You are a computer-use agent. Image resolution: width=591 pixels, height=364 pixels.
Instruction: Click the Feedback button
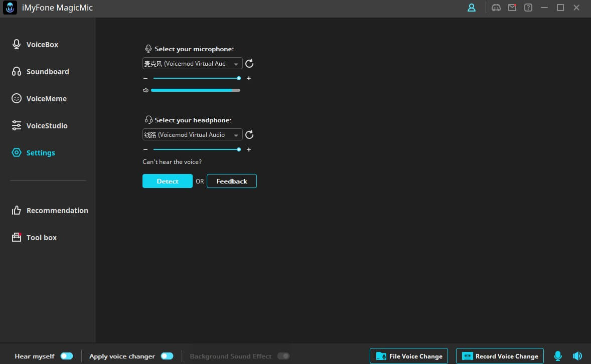231,181
